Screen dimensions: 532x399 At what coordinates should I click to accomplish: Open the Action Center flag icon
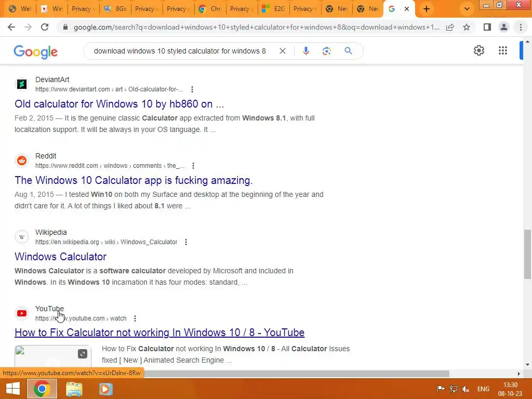pyautogui.click(x=441, y=389)
